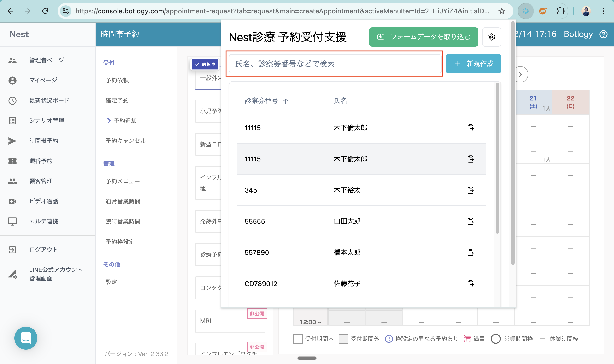Open browser extensions puzzle icon
The height and width of the screenshot is (364, 614).
coord(560,11)
